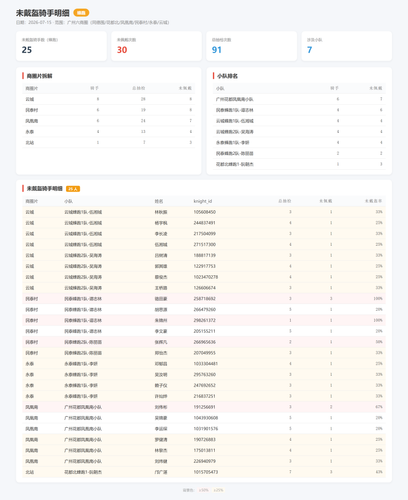Click the 云城 row in the breakdown table
The width and height of the screenshot is (408, 500).
point(109,99)
